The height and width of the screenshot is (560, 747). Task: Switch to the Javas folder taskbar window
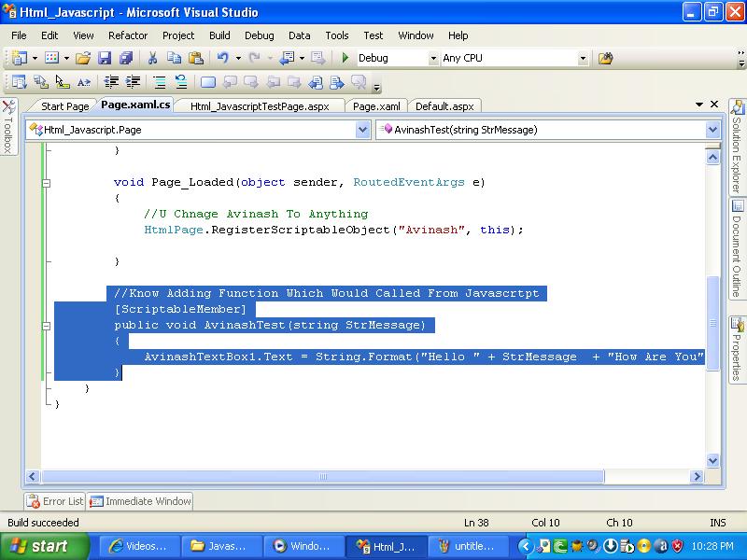(x=222, y=546)
